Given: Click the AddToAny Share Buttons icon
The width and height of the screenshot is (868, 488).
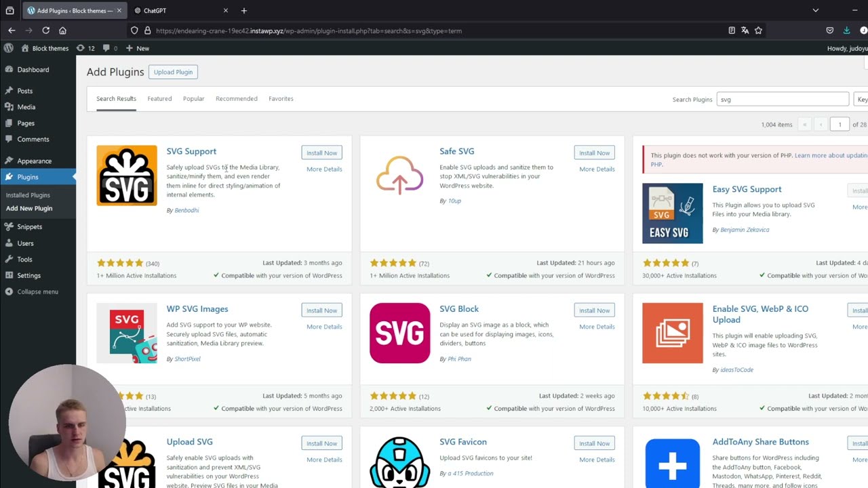Looking at the screenshot, I should (673, 463).
